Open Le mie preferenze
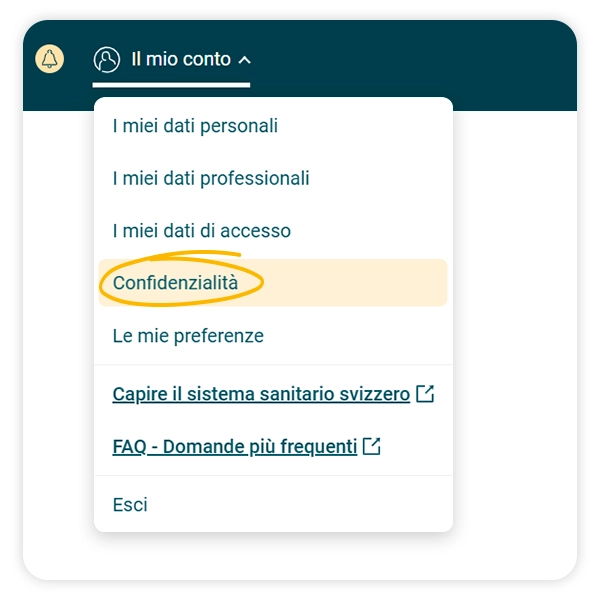This screenshot has width=600, height=600. pyautogui.click(x=188, y=335)
